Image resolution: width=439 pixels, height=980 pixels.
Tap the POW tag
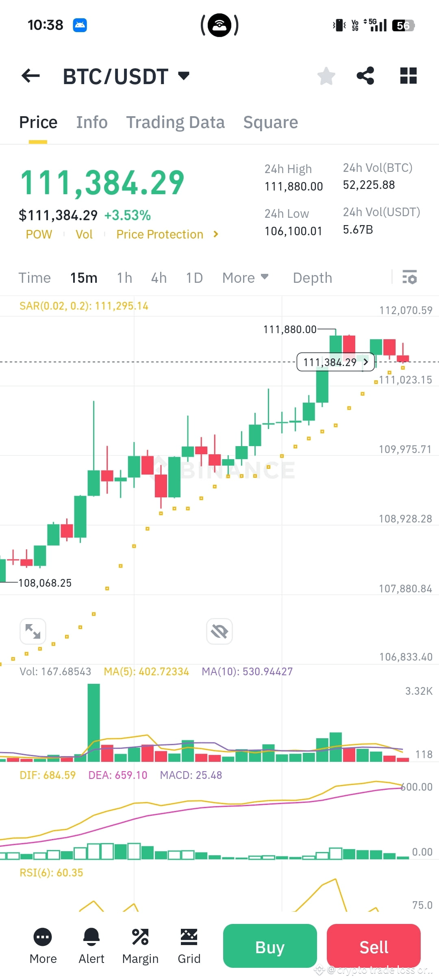[x=39, y=234]
